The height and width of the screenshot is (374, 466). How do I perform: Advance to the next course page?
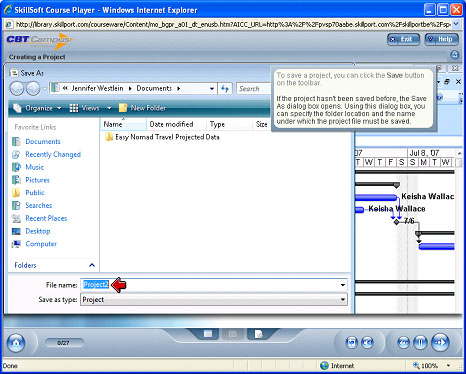coord(440,342)
